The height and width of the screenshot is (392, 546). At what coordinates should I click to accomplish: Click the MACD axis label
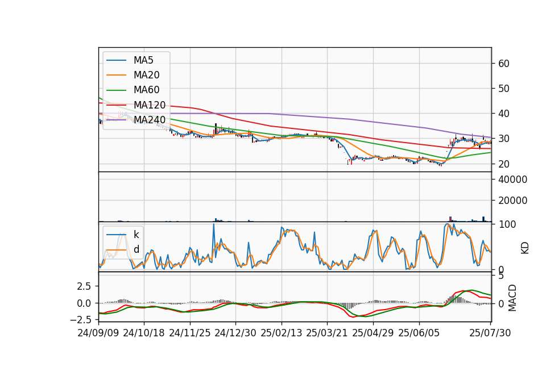click(512, 298)
